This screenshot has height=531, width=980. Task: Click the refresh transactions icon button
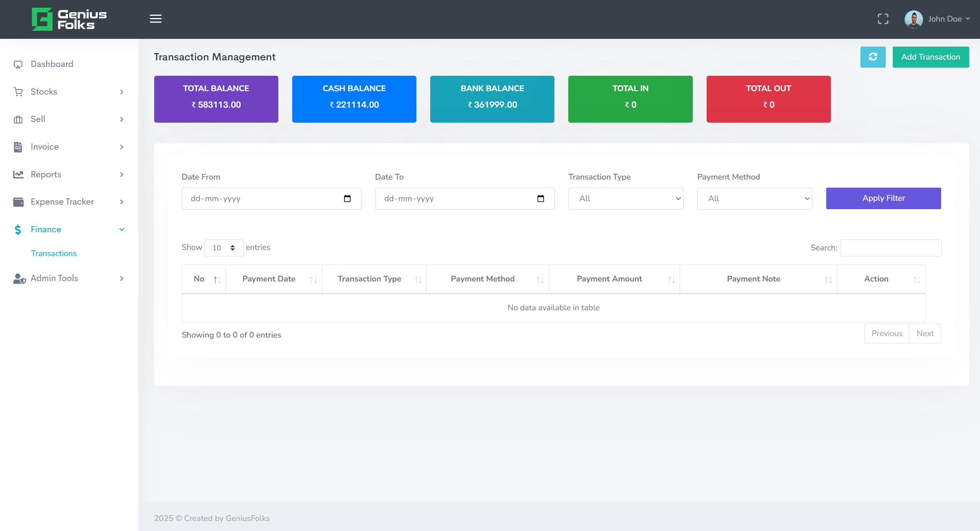tap(873, 57)
